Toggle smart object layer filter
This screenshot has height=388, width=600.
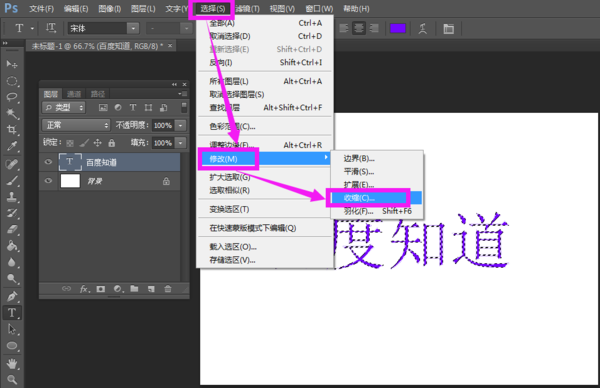click(163, 108)
